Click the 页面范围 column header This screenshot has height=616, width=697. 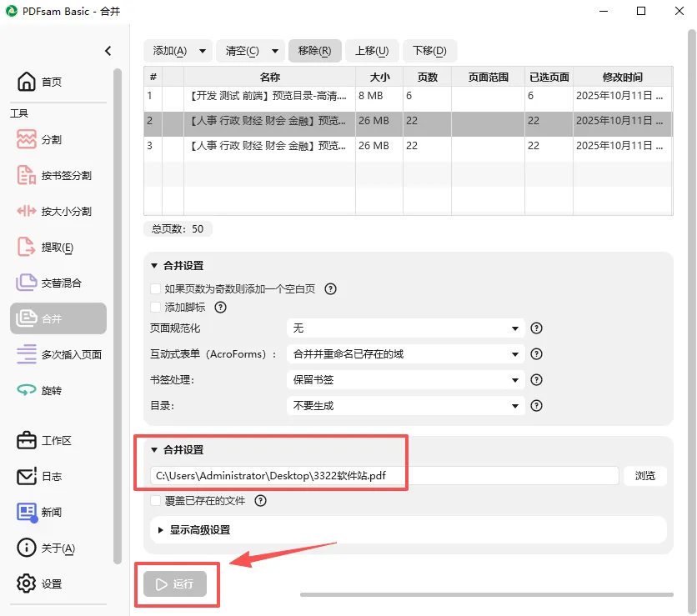pyautogui.click(x=488, y=77)
